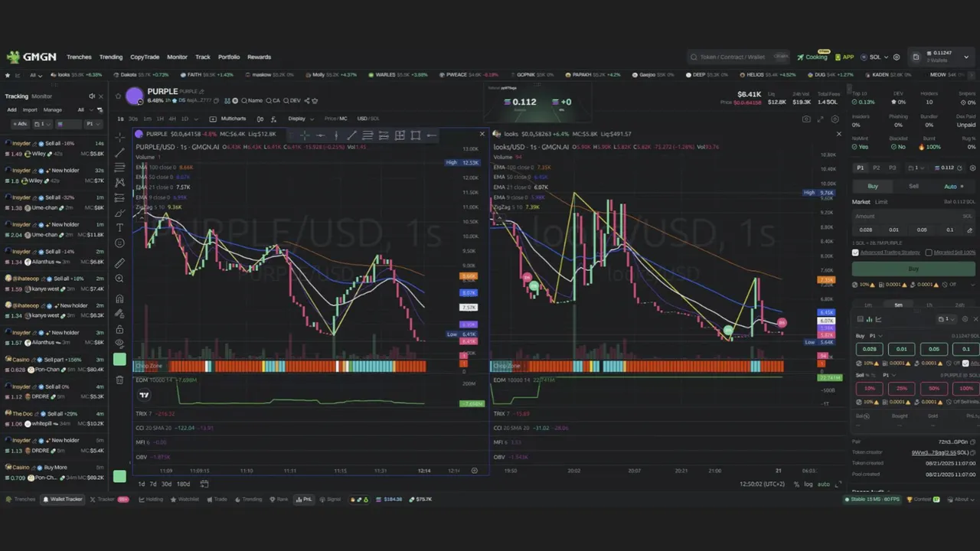Close the PURPLE chart pane
This screenshot has height=551, width=980.
click(x=482, y=134)
